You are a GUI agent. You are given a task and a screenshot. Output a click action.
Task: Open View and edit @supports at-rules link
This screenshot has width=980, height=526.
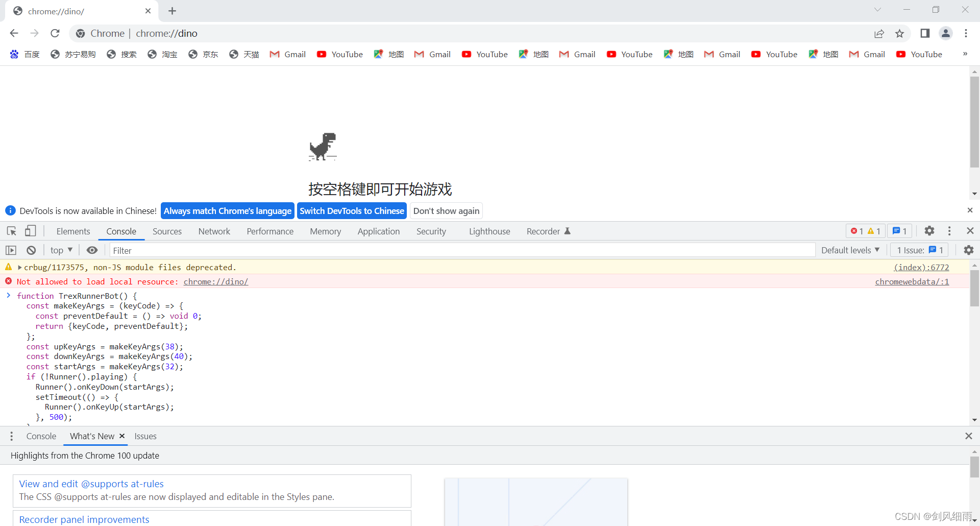[91, 484]
